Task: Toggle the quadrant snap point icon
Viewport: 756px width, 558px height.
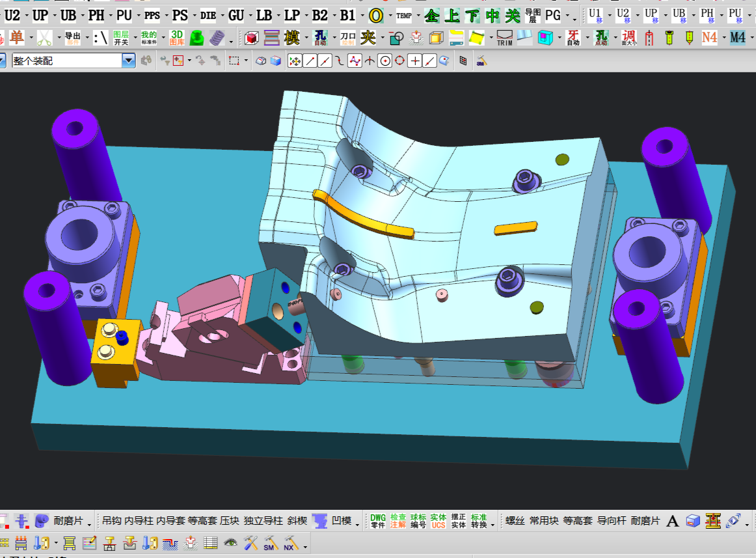Action: point(399,61)
